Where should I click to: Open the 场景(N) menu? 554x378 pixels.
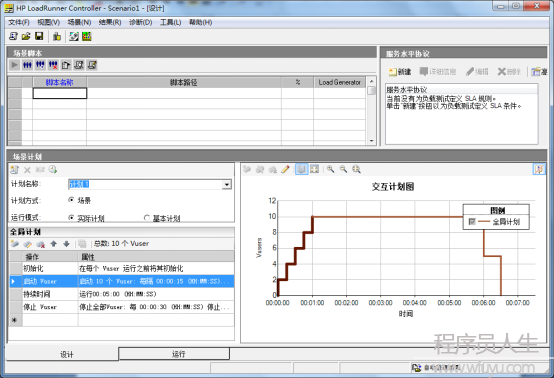pyautogui.click(x=79, y=23)
